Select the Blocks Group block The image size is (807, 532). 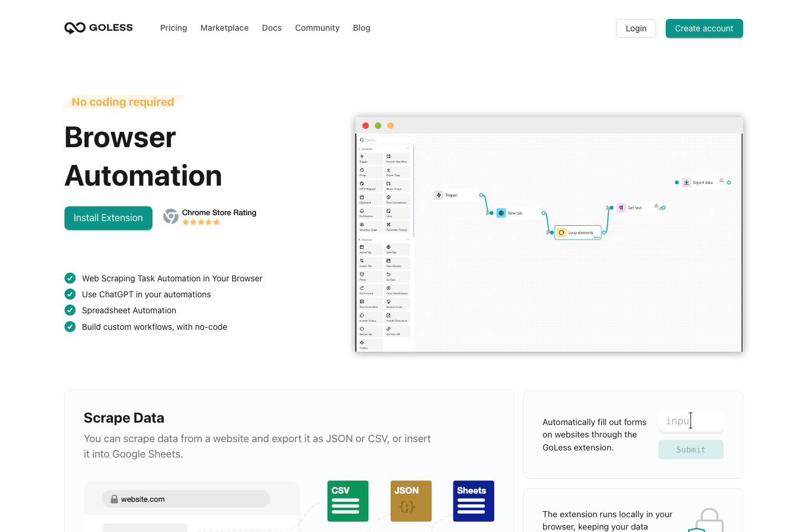click(397, 186)
